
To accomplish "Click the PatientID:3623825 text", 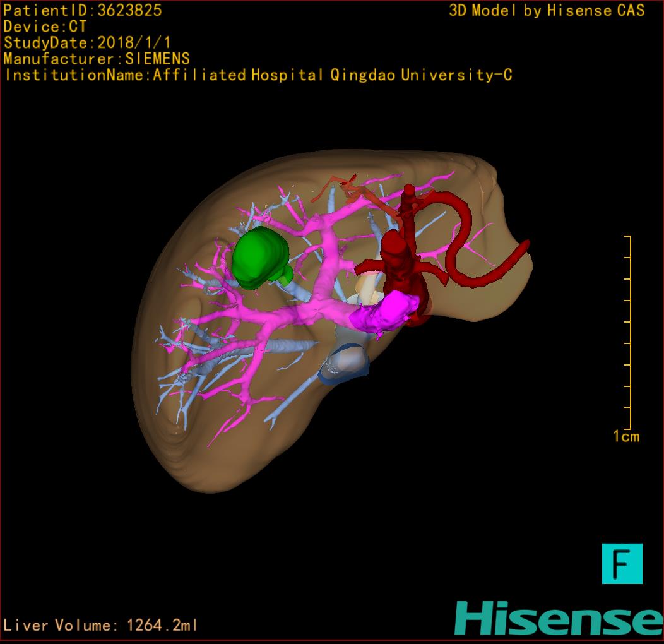I will pyautogui.click(x=83, y=11).
